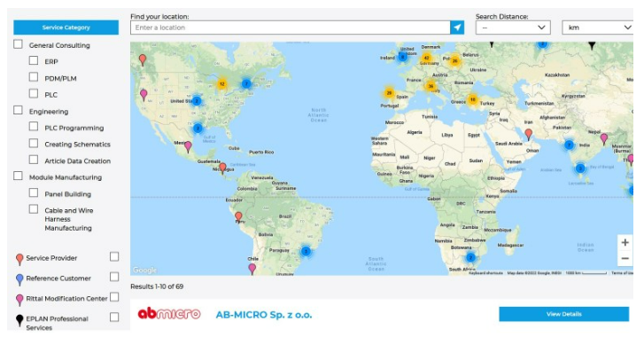The height and width of the screenshot is (337, 644).
Task: Click the red marker in Peru
Action: click(238, 216)
